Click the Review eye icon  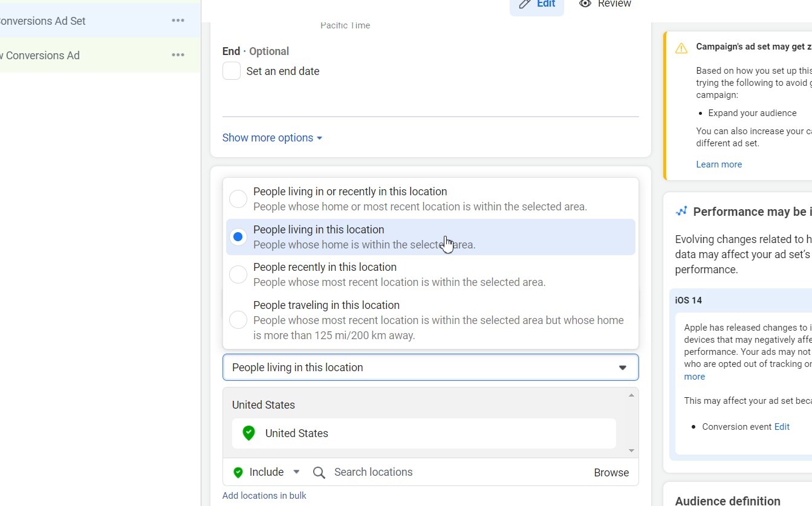tap(585, 4)
